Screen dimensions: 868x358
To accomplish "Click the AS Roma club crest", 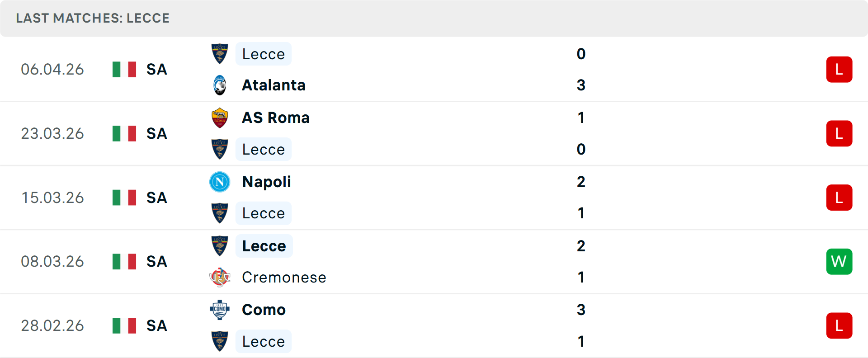I will 220,118.
